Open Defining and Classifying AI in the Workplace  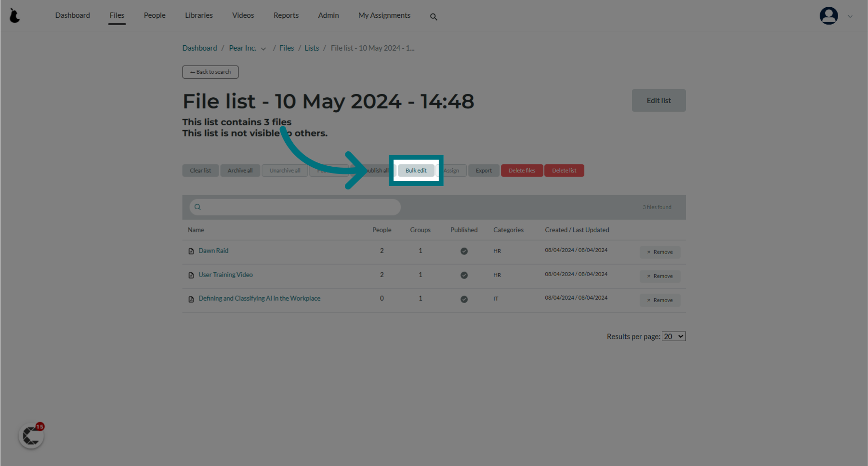(x=259, y=298)
